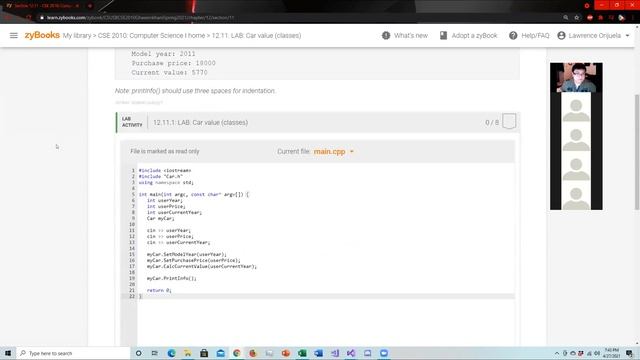Click the lab activity completion box
Image resolution: width=640 pixels, height=360 pixels.
509,121
